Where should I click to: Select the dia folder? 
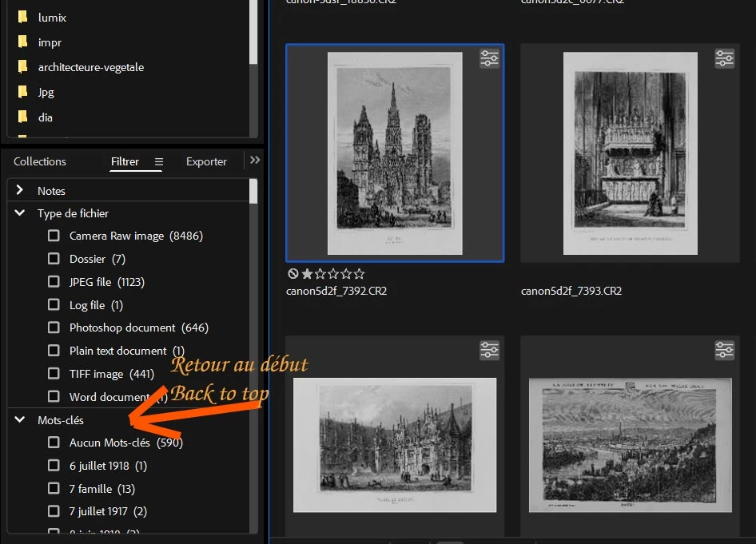(45, 117)
